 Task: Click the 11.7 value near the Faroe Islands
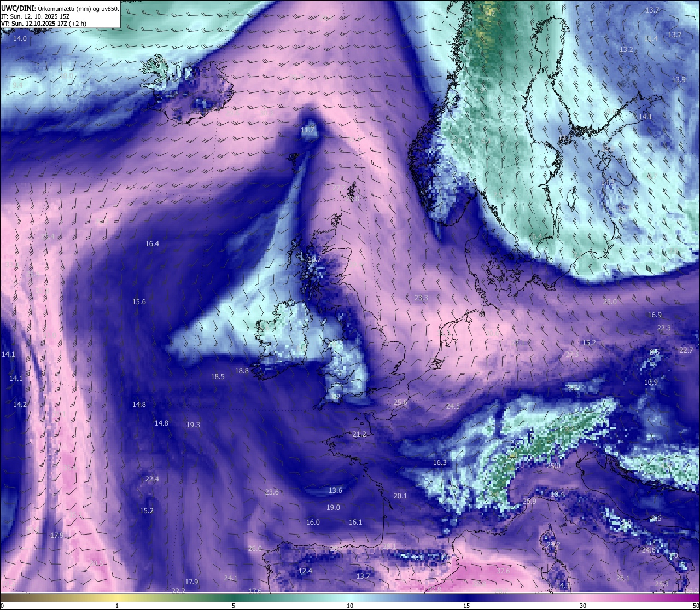pos(308,130)
